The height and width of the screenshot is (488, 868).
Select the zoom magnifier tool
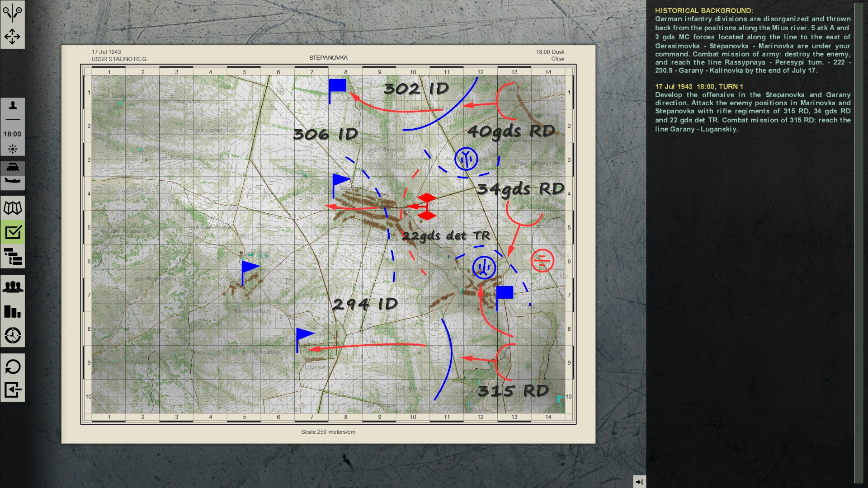point(13,13)
